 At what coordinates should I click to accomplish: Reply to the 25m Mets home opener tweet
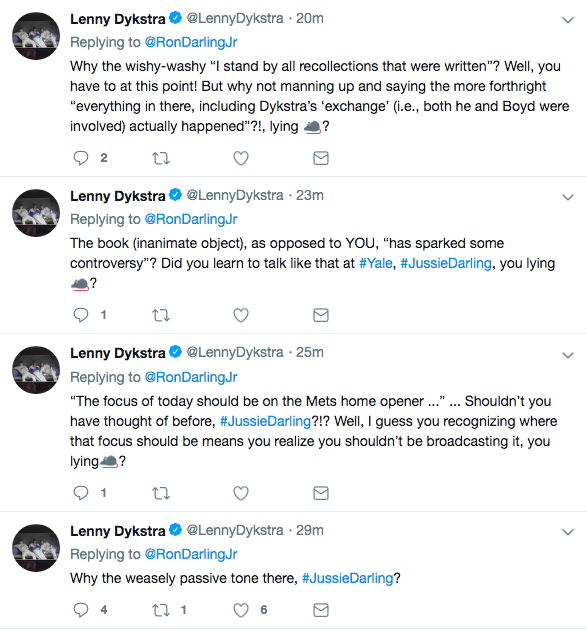(81, 493)
